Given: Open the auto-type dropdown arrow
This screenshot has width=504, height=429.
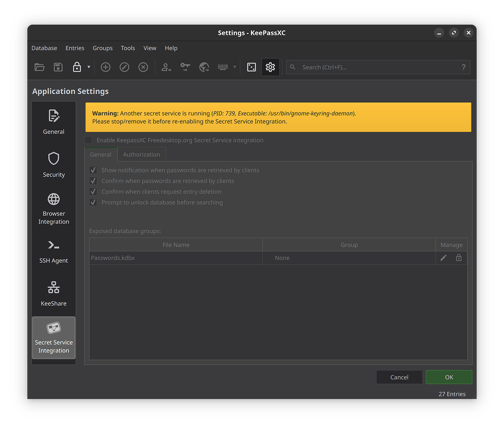Looking at the screenshot, I should click(x=234, y=67).
